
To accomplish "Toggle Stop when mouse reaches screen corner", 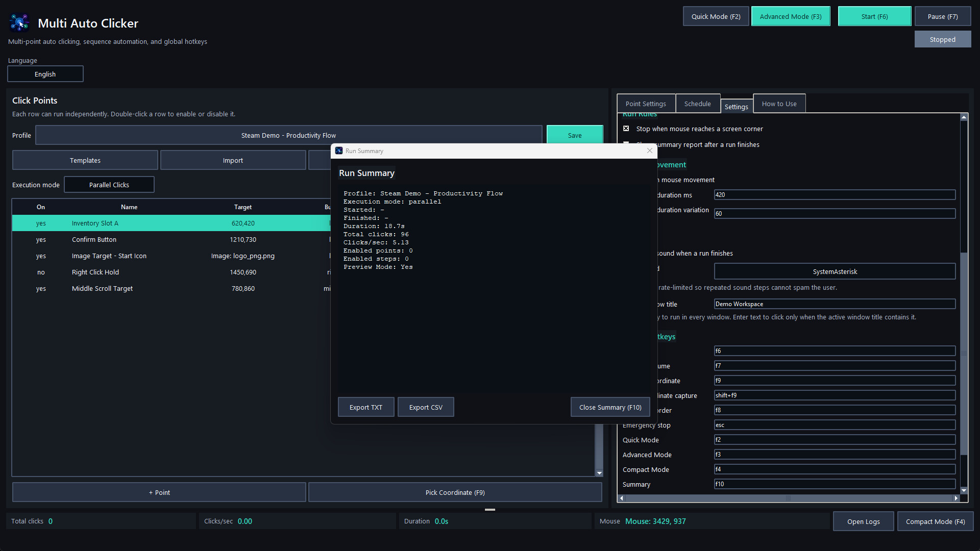I will (x=626, y=129).
